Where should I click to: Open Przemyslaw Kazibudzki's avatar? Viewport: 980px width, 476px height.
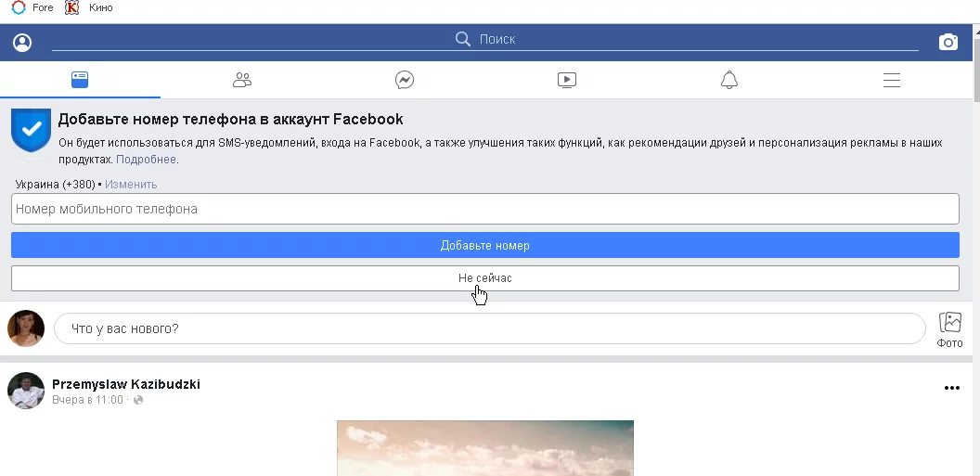[x=26, y=391]
